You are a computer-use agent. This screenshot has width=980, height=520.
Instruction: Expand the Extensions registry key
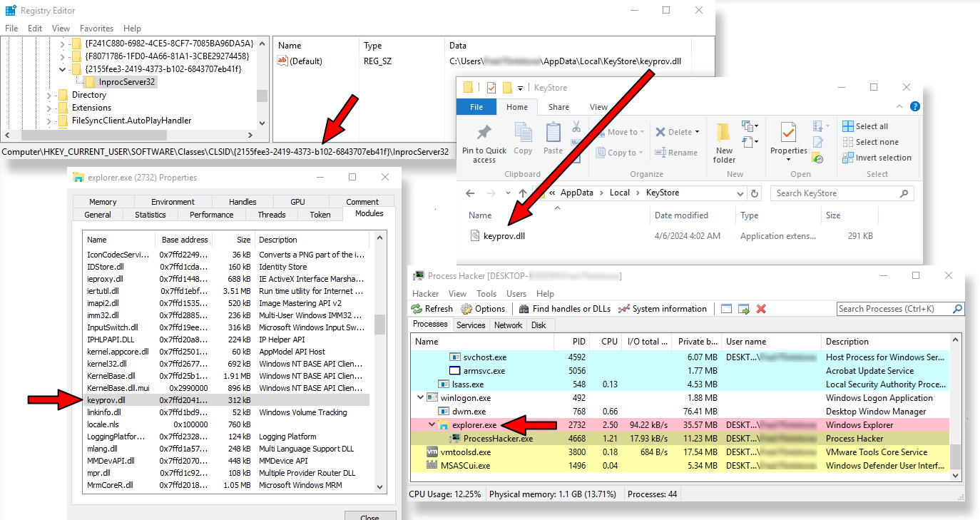coord(49,108)
